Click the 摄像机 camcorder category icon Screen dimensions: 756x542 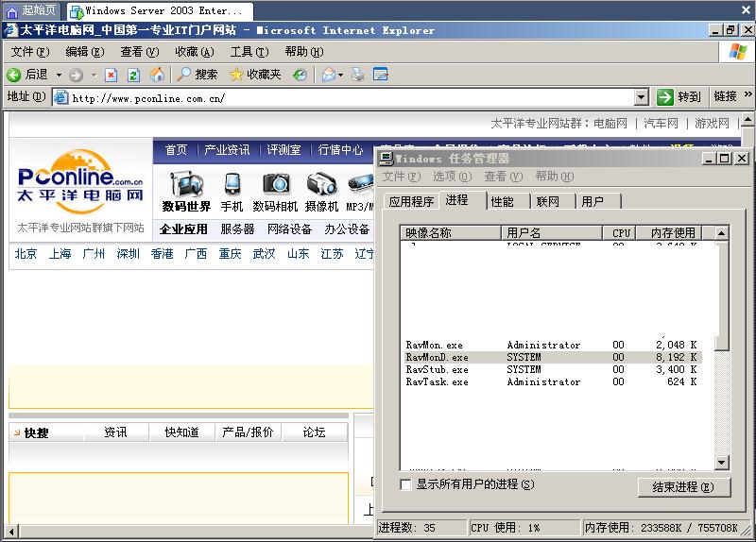point(321,184)
